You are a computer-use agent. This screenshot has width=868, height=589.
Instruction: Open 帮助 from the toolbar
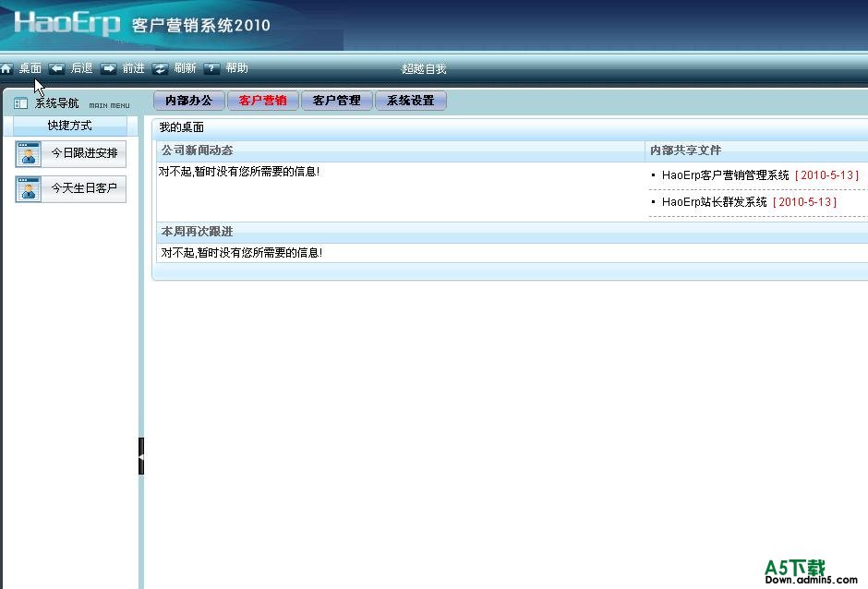click(x=237, y=68)
